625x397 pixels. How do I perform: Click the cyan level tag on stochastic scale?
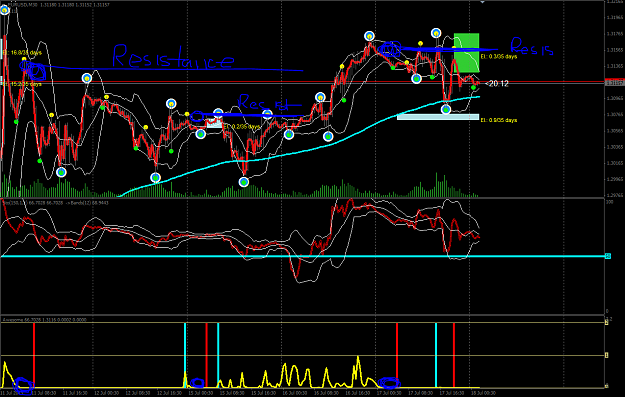click(608, 256)
